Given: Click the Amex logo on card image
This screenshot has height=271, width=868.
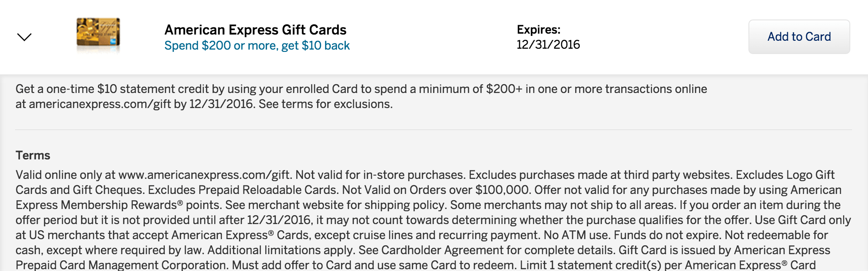Looking at the screenshot, I should (113, 41).
